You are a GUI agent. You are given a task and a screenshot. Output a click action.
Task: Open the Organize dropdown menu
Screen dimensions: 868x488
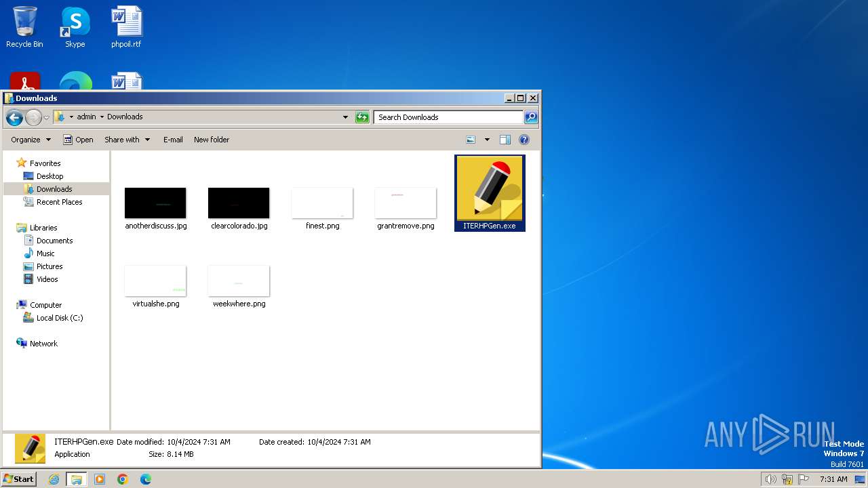point(31,140)
